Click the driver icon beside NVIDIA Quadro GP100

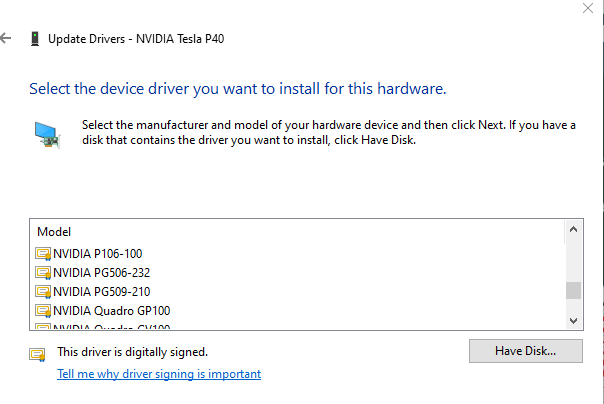pyautogui.click(x=43, y=311)
